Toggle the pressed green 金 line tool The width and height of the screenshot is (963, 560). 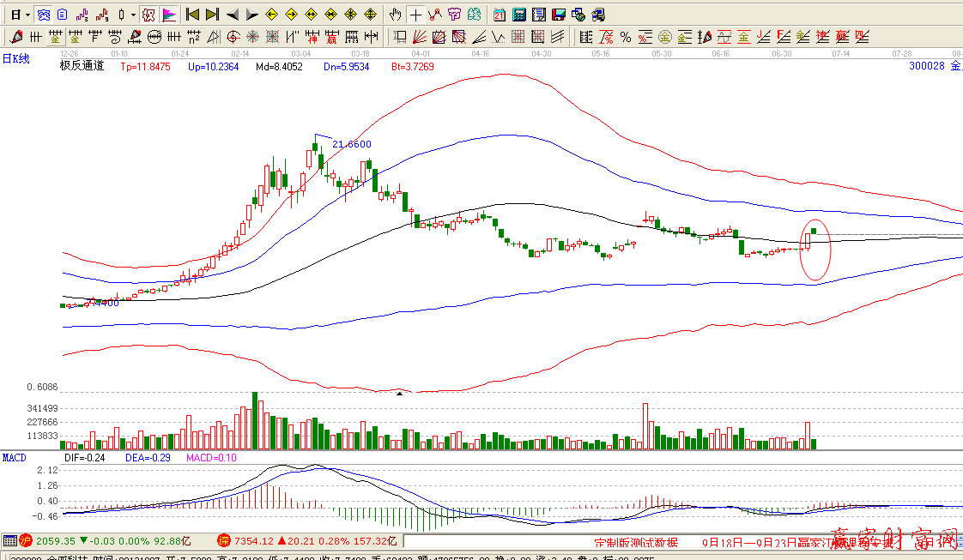[x=56, y=37]
